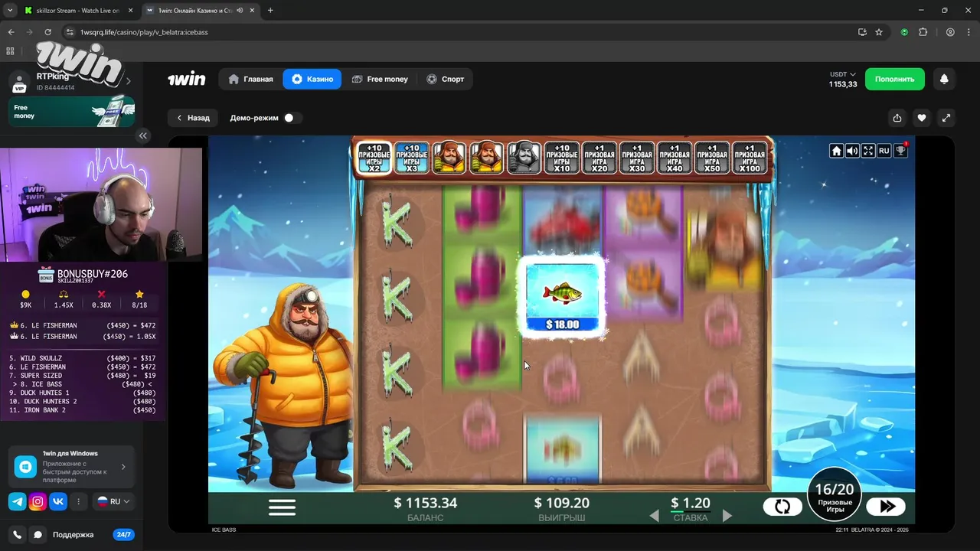
Task: Open the Главная nav tab
Action: click(x=250, y=79)
